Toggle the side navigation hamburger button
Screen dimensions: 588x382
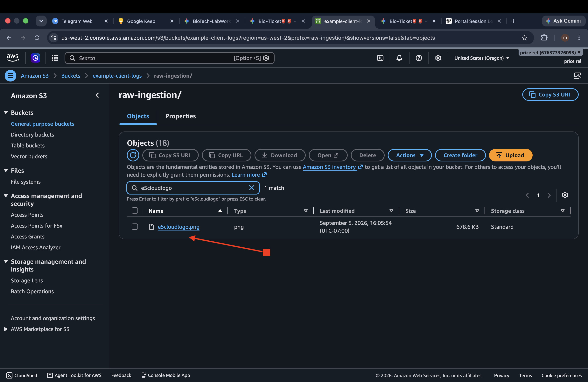click(x=10, y=76)
